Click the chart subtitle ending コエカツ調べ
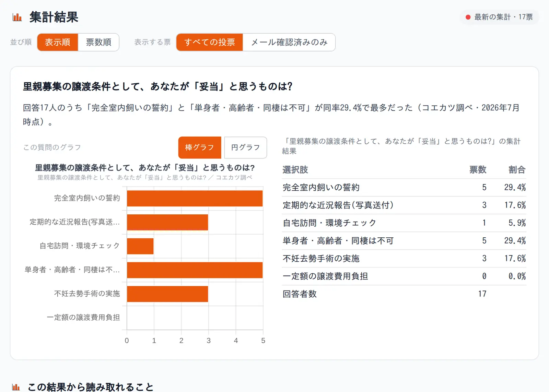The width and height of the screenshot is (549, 392). (145, 178)
